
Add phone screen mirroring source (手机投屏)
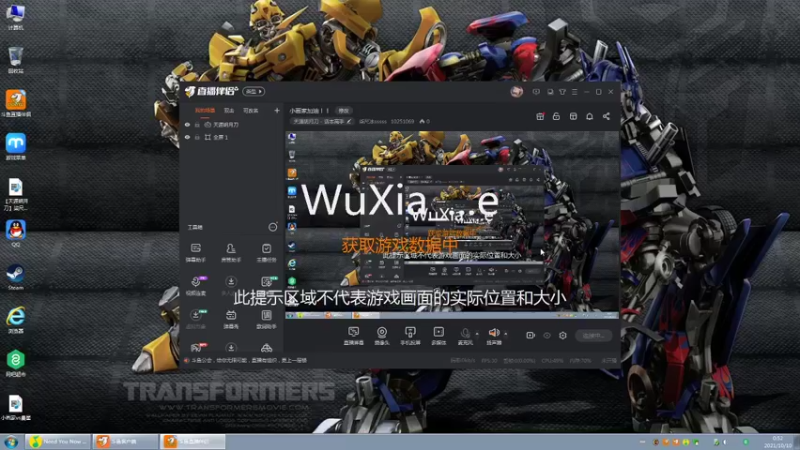[x=410, y=336]
